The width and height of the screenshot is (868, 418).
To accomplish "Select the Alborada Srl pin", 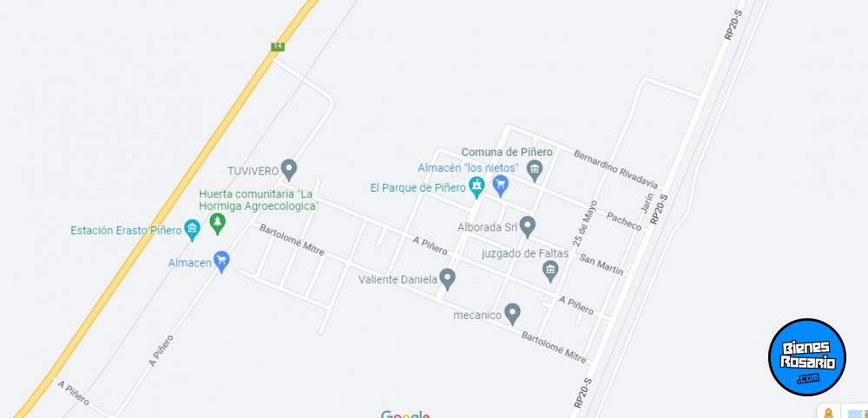I will click(528, 227).
